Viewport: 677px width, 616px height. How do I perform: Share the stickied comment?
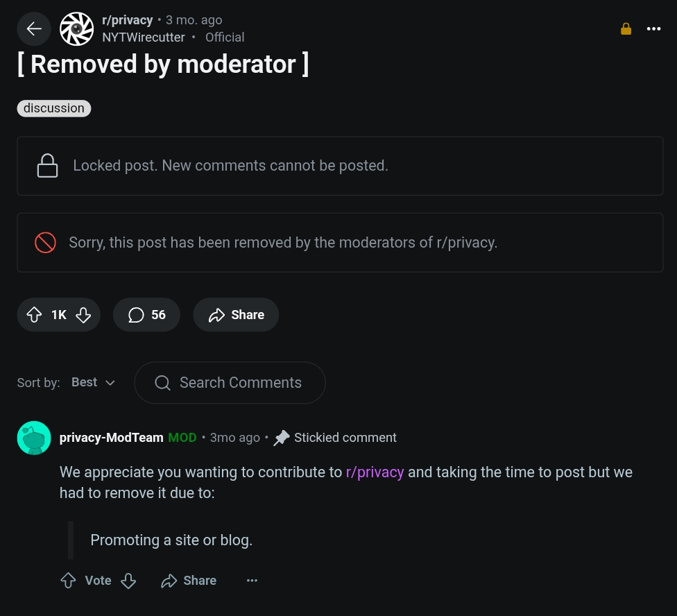click(x=189, y=581)
